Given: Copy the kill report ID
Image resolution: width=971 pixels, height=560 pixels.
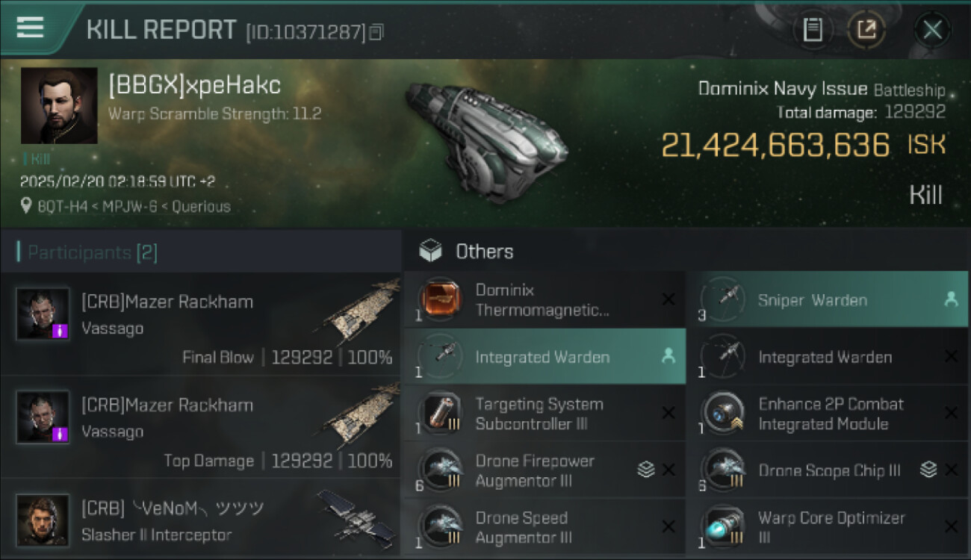Looking at the screenshot, I should [376, 32].
